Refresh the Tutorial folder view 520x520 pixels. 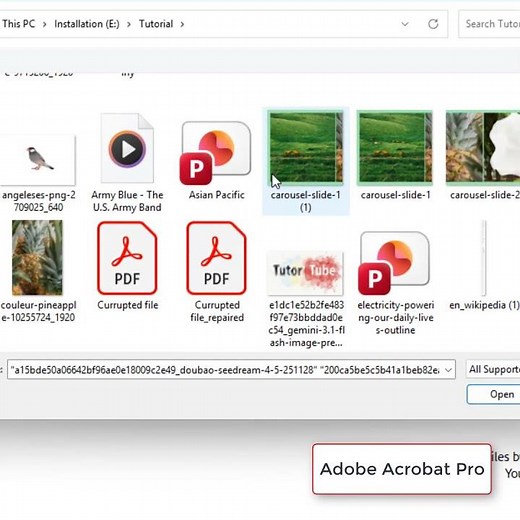pyautogui.click(x=433, y=24)
